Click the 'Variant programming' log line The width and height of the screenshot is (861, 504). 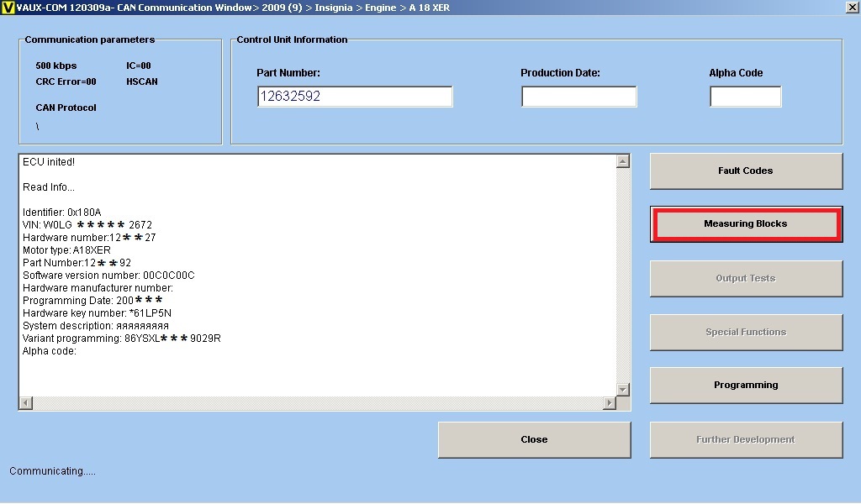[122, 339]
